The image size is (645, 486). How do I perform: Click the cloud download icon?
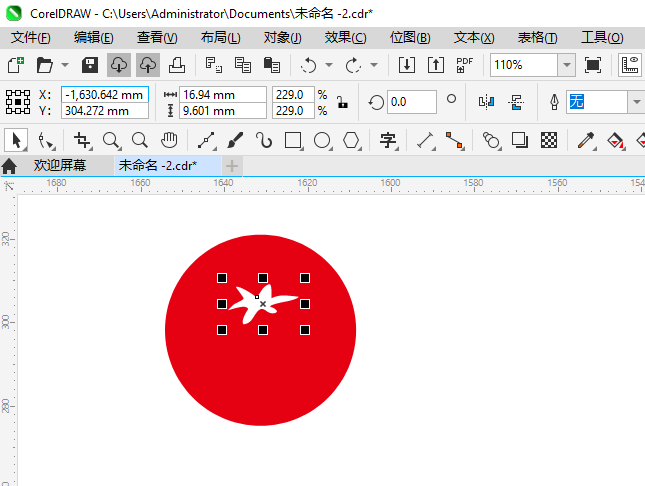pos(119,65)
